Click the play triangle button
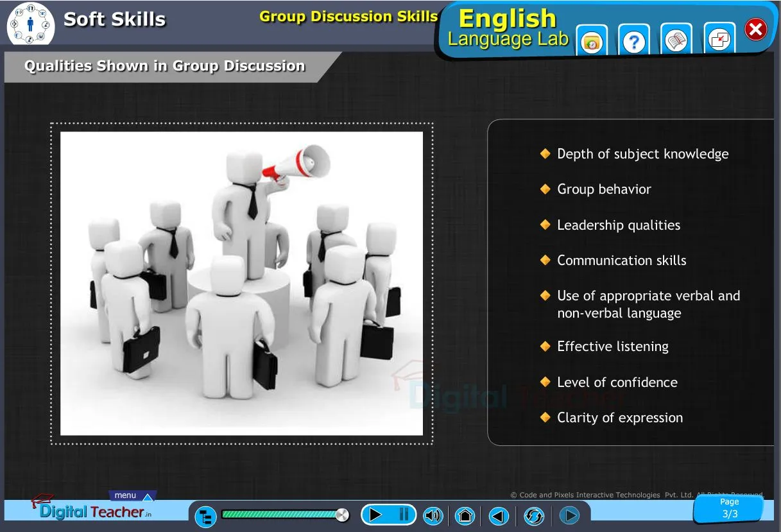This screenshot has width=781, height=532. [375, 515]
